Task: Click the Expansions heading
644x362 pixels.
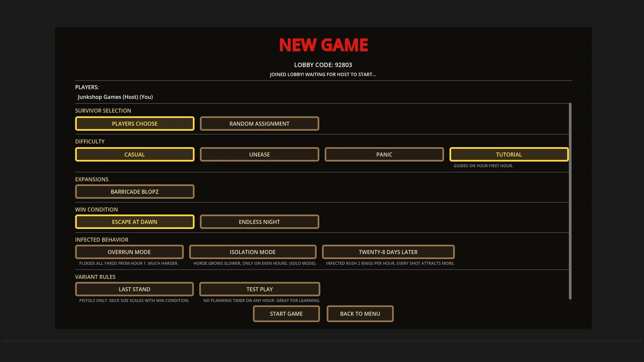Action: pos(92,179)
